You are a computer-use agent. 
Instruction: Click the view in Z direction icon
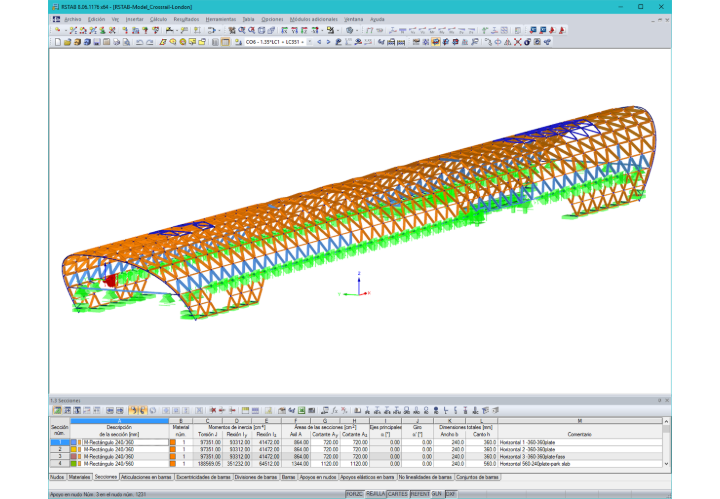pyautogui.click(x=304, y=30)
